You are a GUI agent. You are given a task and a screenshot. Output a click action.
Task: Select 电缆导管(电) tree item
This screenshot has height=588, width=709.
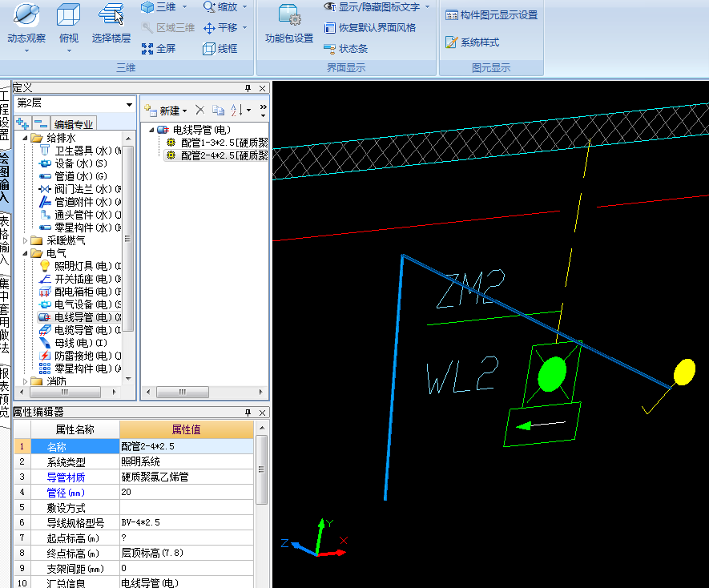click(80, 330)
